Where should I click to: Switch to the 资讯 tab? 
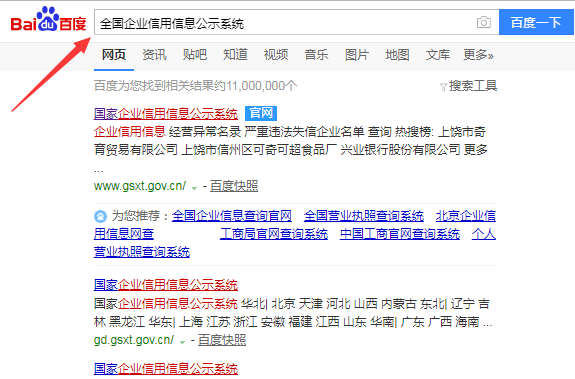point(154,55)
